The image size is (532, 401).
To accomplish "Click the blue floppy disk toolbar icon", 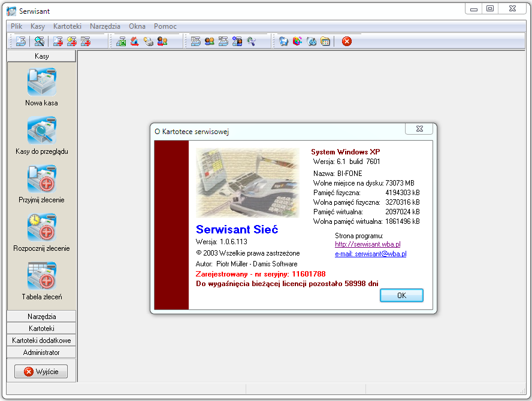I will 283,41.
